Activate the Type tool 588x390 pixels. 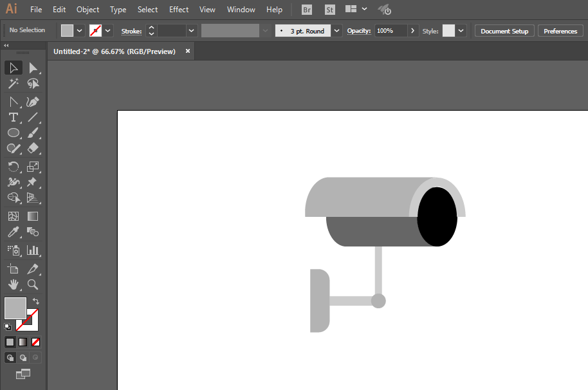13,117
